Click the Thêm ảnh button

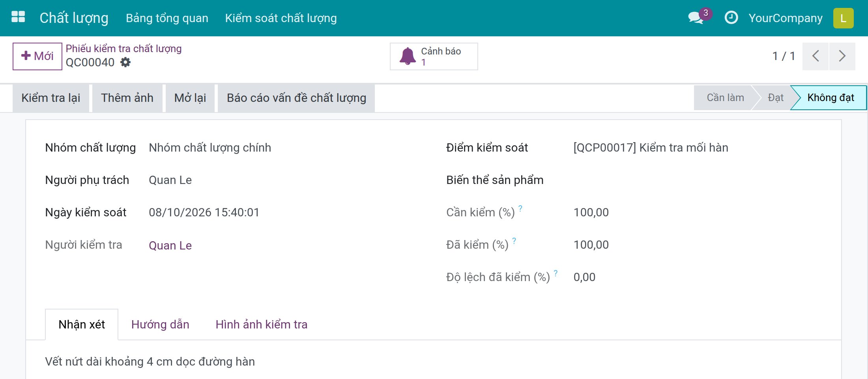click(x=127, y=98)
